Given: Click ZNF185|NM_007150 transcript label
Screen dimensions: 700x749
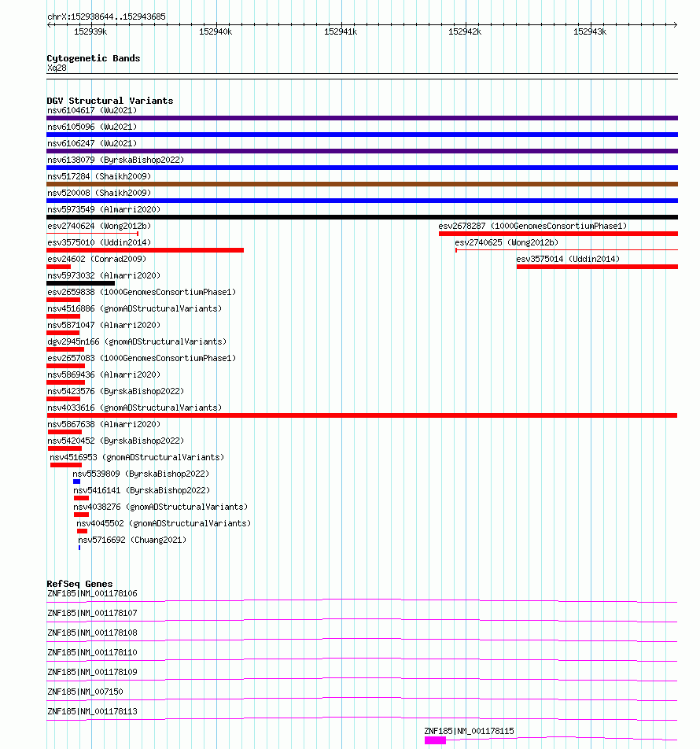Looking at the screenshot, I should pyautogui.click(x=85, y=692).
